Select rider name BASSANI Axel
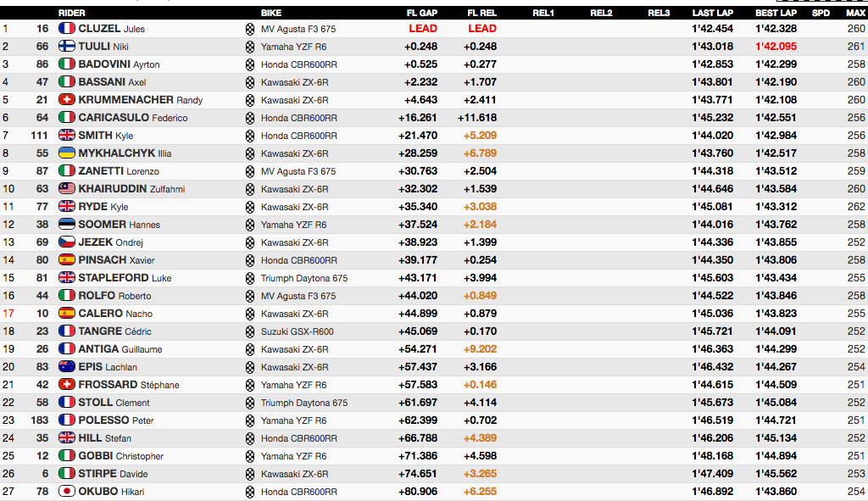The height and width of the screenshot is (501, 868). click(x=113, y=82)
